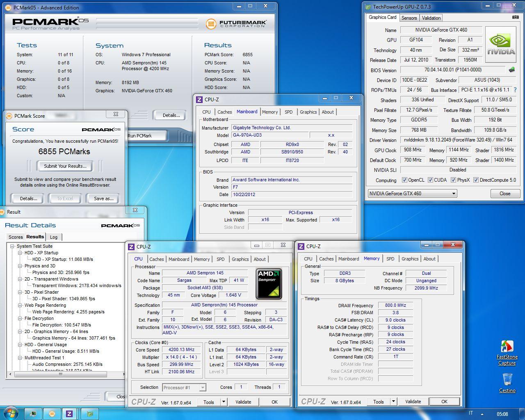Open Tools dropdown arrow in CPU-Z Memory window
Screen dimensions: 525x420
tap(393, 402)
